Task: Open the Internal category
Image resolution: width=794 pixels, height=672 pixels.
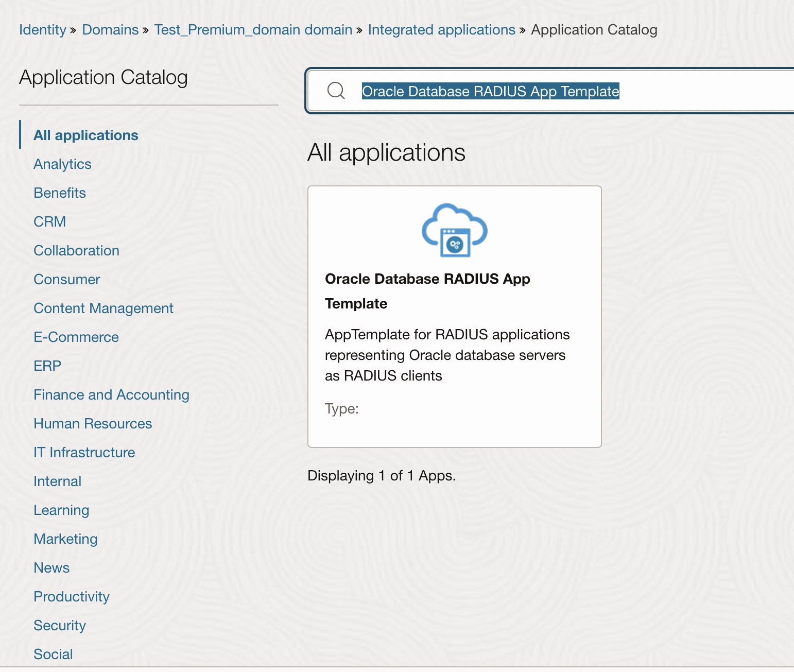Action: click(58, 481)
